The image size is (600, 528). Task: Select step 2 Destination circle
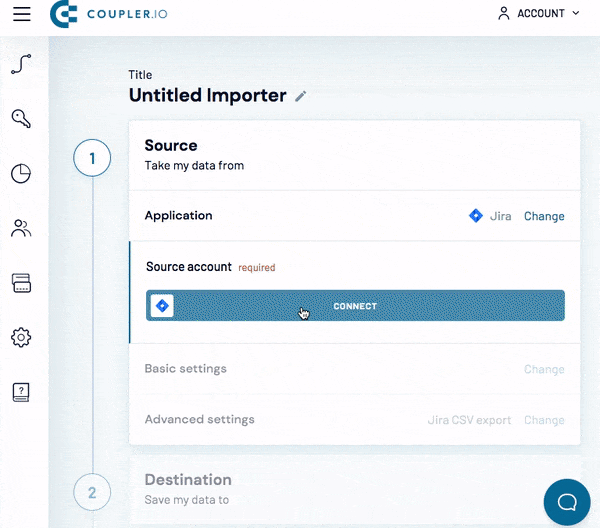pos(92,492)
